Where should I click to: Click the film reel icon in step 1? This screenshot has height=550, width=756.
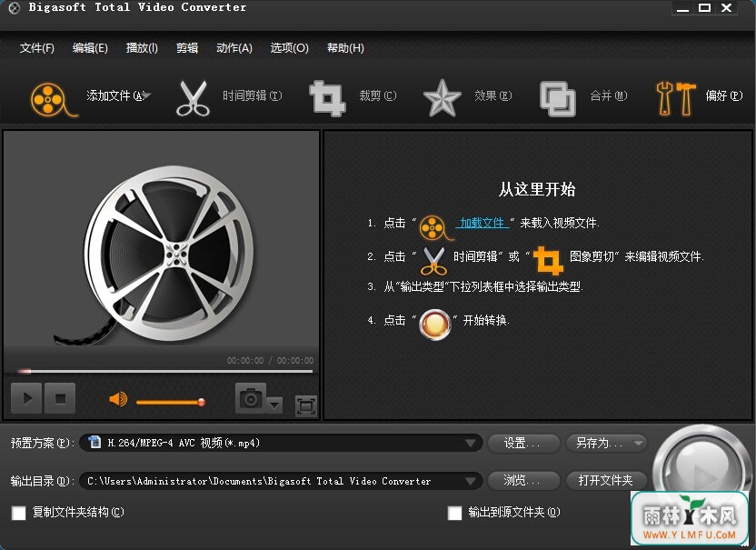435,227
